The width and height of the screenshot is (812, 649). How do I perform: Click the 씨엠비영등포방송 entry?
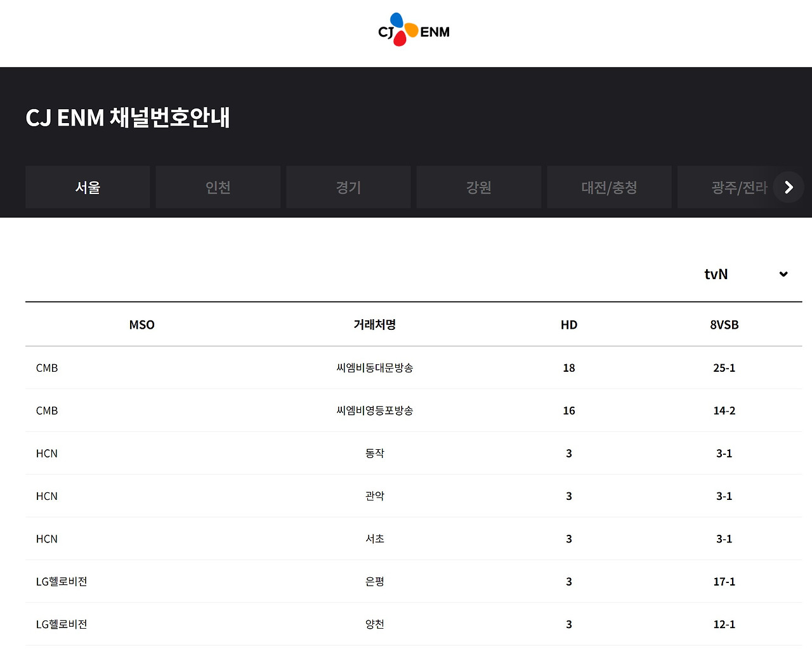pyautogui.click(x=375, y=410)
